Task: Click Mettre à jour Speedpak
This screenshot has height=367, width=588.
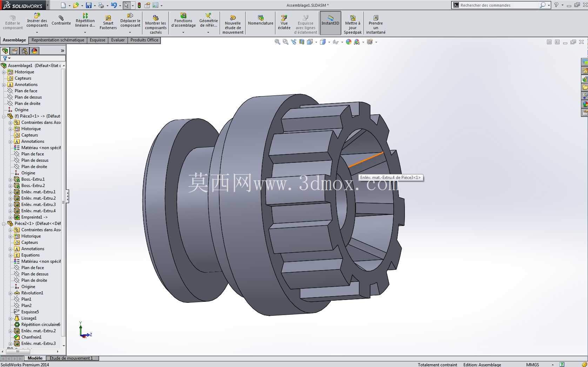Action: click(353, 25)
